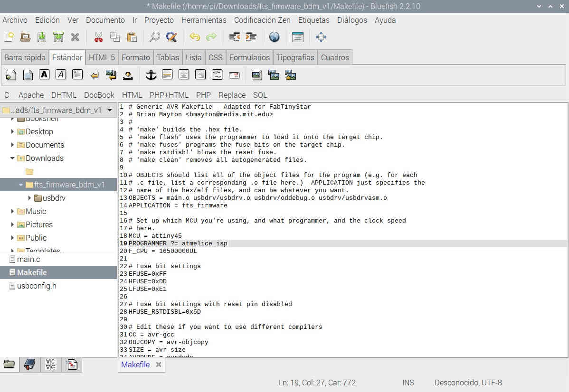
Task: Preview in browser using the globe icon
Action: click(275, 37)
